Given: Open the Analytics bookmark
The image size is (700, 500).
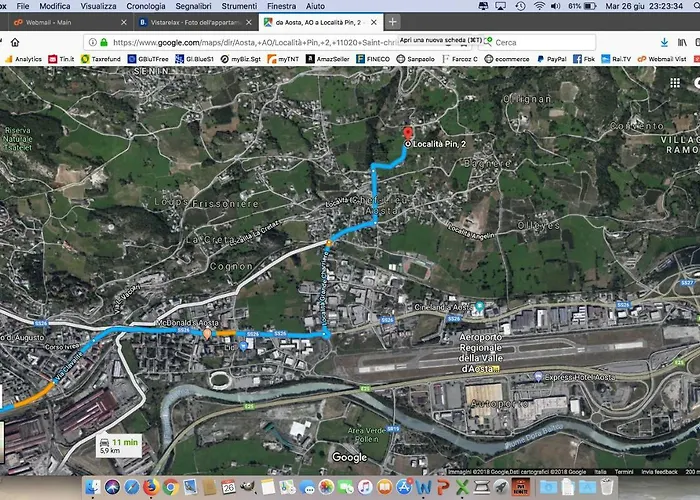Looking at the screenshot, I should tap(23, 59).
